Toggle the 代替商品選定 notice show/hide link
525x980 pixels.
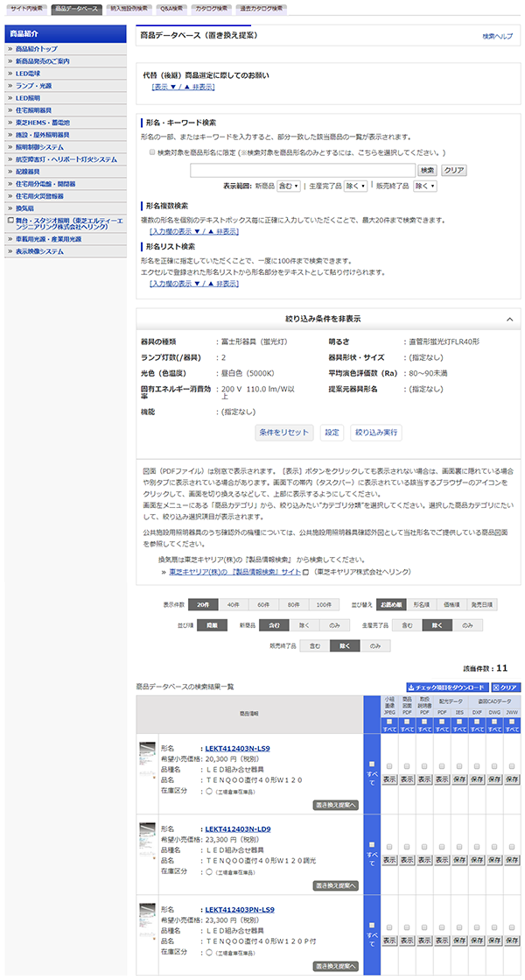click(184, 87)
